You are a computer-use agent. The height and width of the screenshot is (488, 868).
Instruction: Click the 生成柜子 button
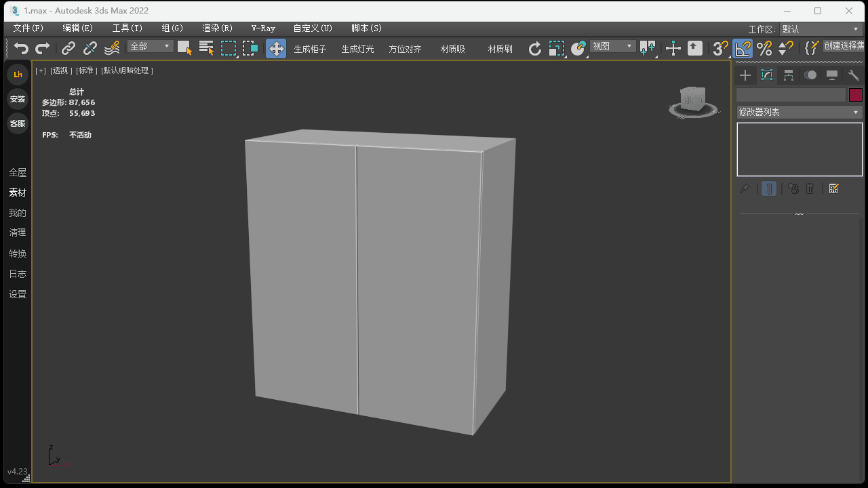[x=310, y=49]
